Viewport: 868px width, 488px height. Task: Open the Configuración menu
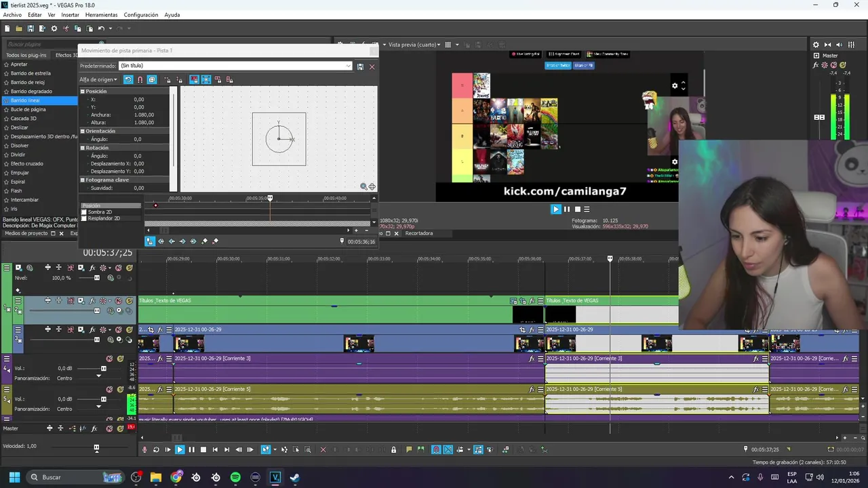tap(141, 15)
